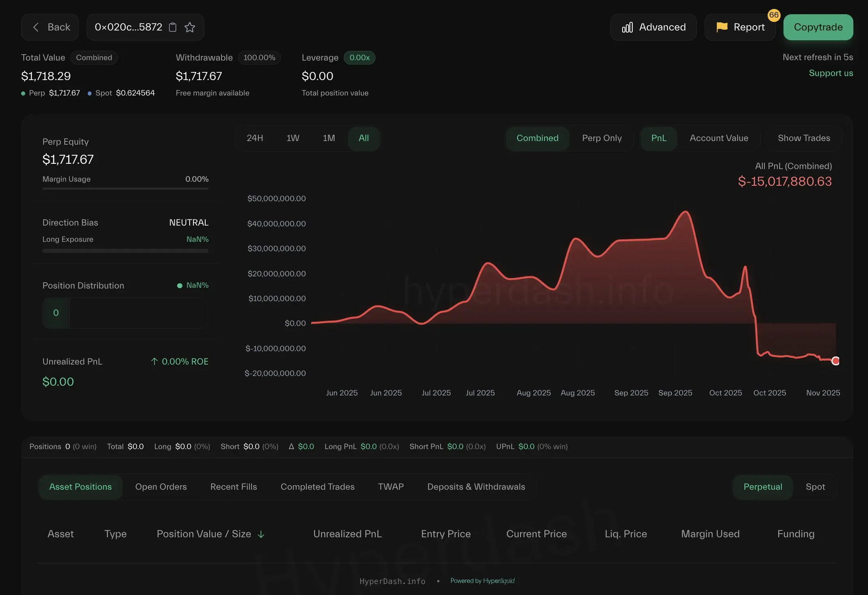Click the red chart endpoint marker
Screen dimensions: 868x595
pos(835,361)
